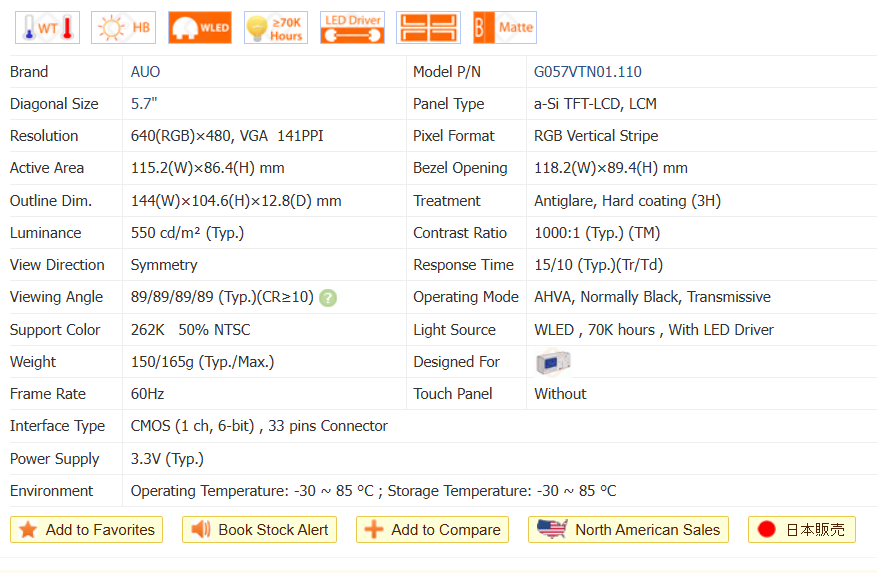Click the G057VTN01.110 model number text
Viewport: 877px width, 573px height.
tap(587, 72)
